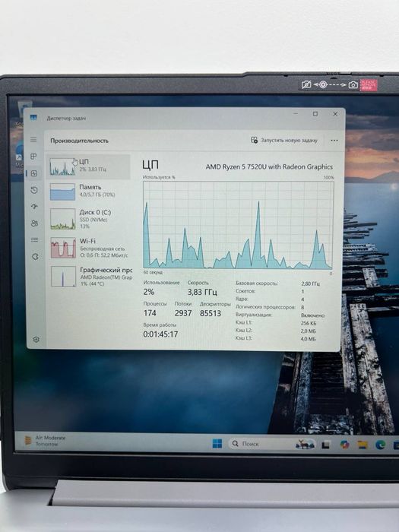Select the ЦП (CPU) performance item
The width and height of the screenshot is (399, 532).
tap(88, 166)
